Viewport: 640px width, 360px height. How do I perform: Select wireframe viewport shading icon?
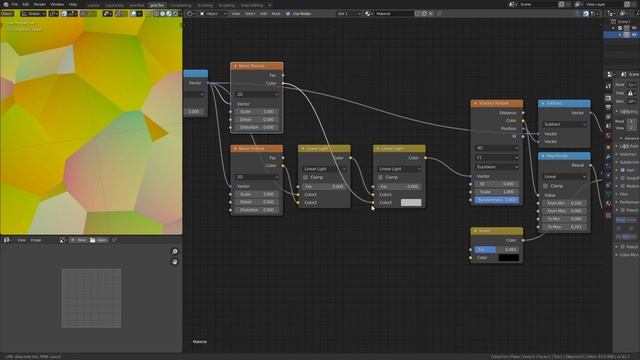tap(156, 13)
